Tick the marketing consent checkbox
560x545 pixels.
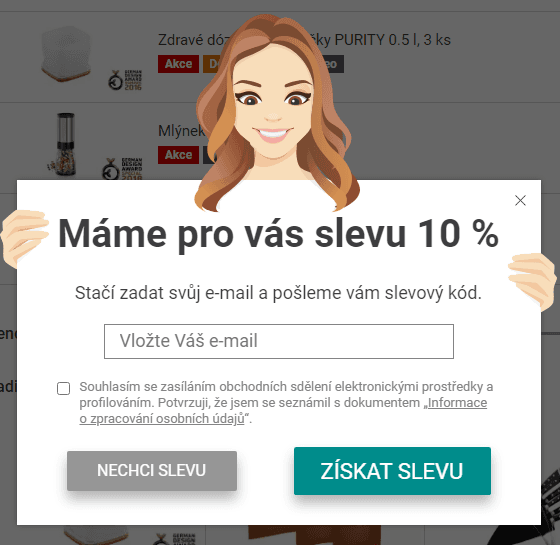[x=64, y=388]
